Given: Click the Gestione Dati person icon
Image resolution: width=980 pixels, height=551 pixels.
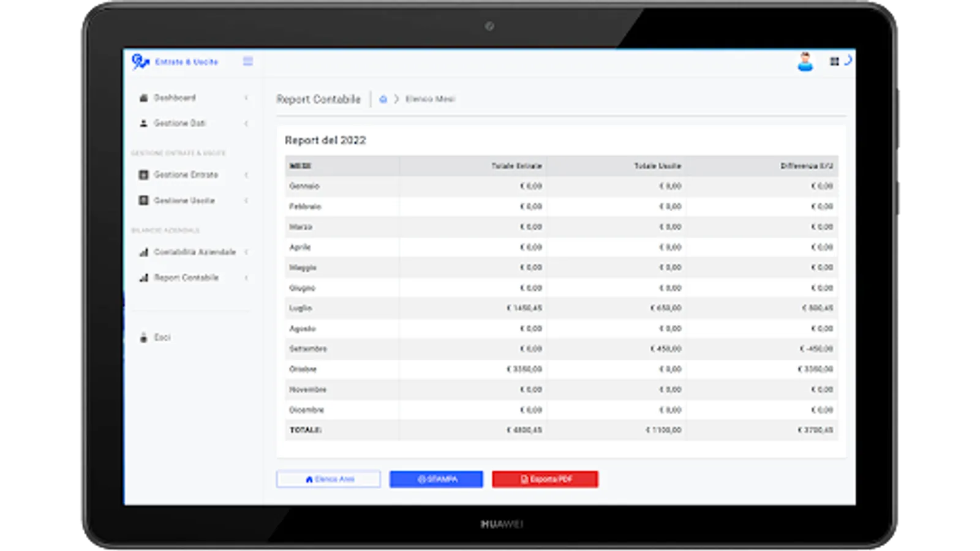Looking at the screenshot, I should click(144, 123).
